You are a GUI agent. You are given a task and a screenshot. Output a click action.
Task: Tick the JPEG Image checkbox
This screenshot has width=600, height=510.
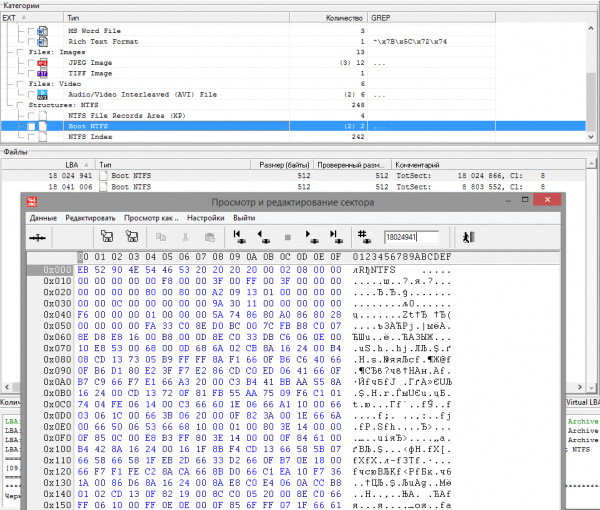pos(32,63)
